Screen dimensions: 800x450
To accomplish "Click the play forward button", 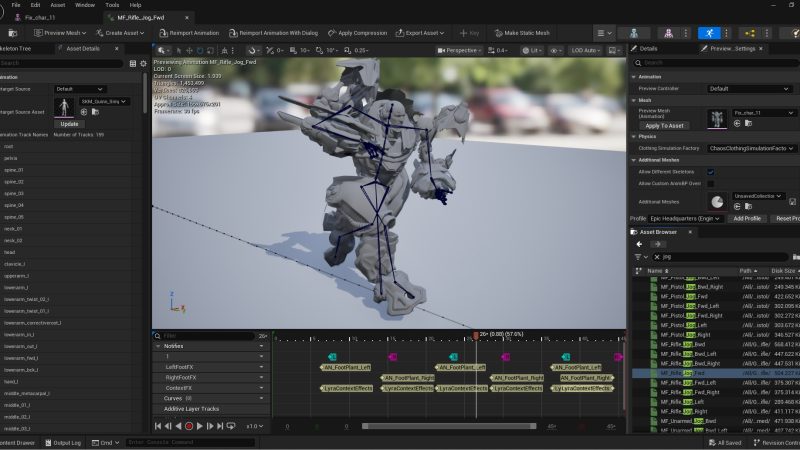I will coord(200,426).
